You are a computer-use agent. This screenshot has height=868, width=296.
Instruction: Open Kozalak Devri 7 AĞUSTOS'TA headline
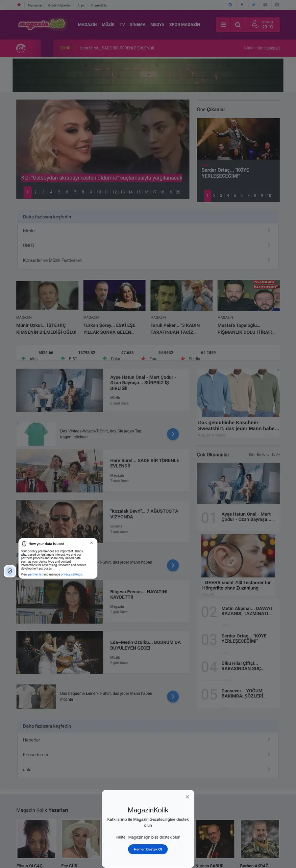[x=144, y=514]
